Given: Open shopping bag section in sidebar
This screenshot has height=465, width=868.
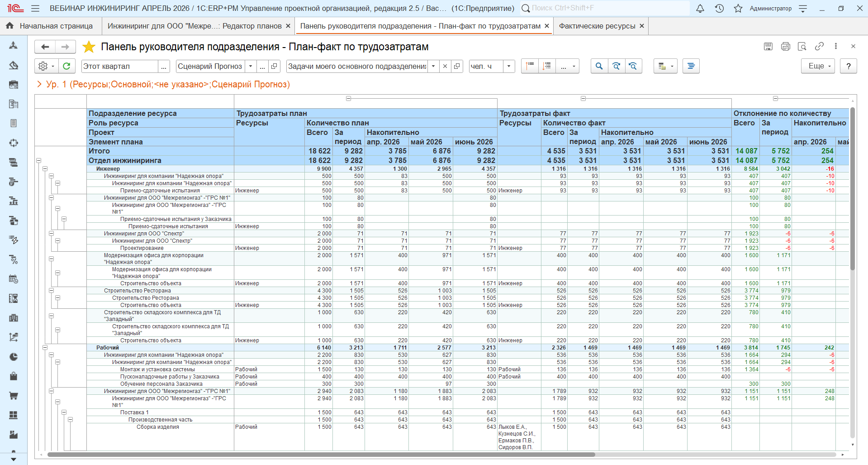Looking at the screenshot, I should pyautogui.click(x=14, y=376).
